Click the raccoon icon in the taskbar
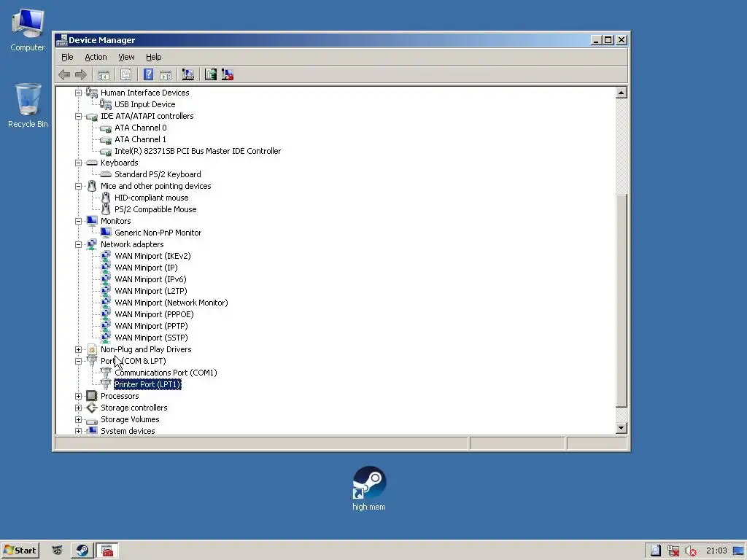The width and height of the screenshot is (747, 560). click(x=57, y=551)
